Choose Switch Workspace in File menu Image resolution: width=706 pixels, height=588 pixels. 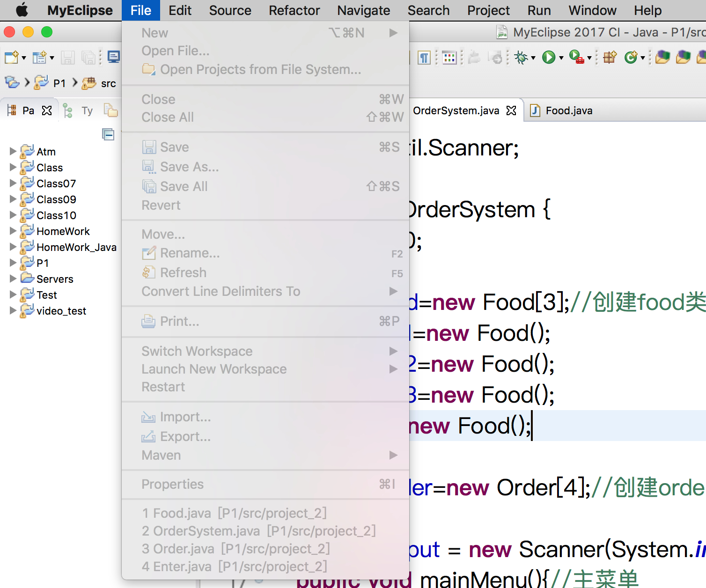click(265, 351)
